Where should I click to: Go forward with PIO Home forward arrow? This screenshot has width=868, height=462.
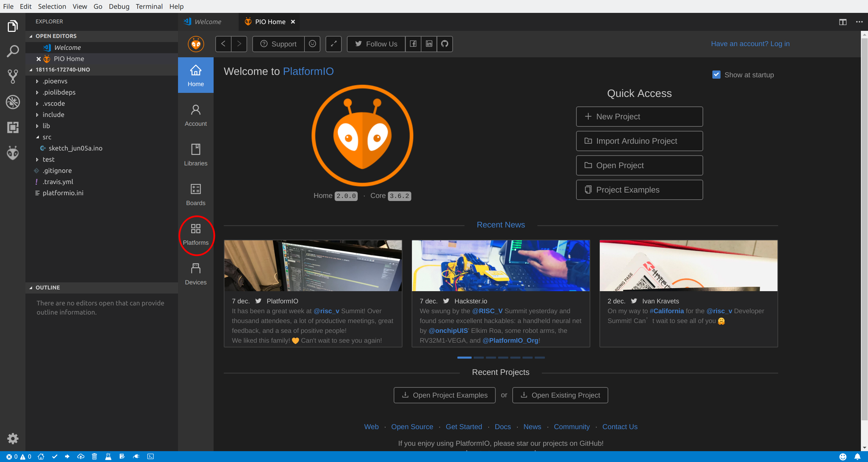(x=239, y=44)
